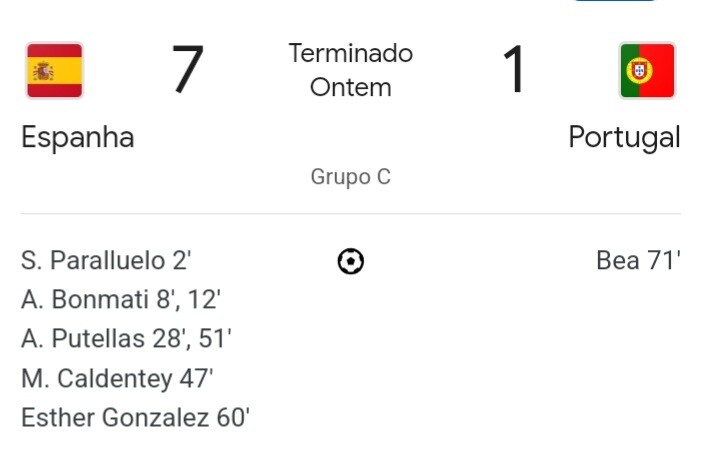Select scorer Esther Gonzalez 60'

pos(135,417)
